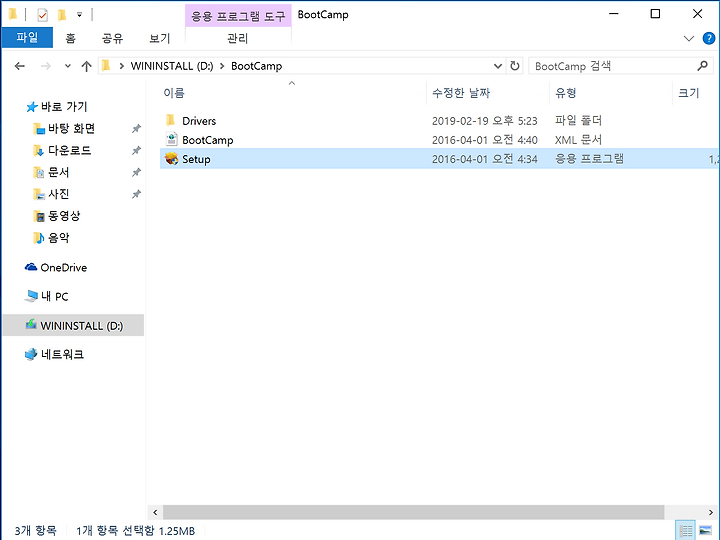
Task: Open the 관리 ribbon tab
Action: (238, 38)
